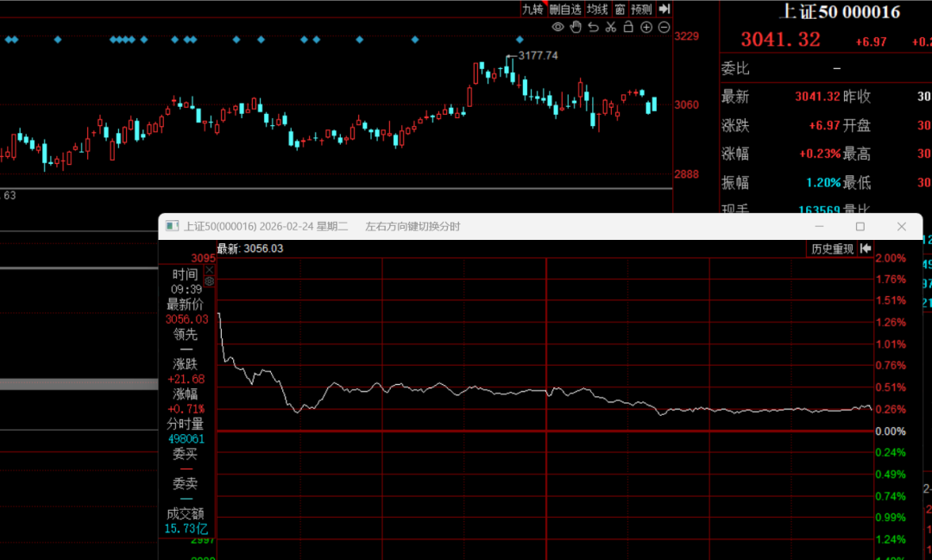The image size is (932, 560).
Task: Open the info panel gear settings icon
Action: coord(209,281)
